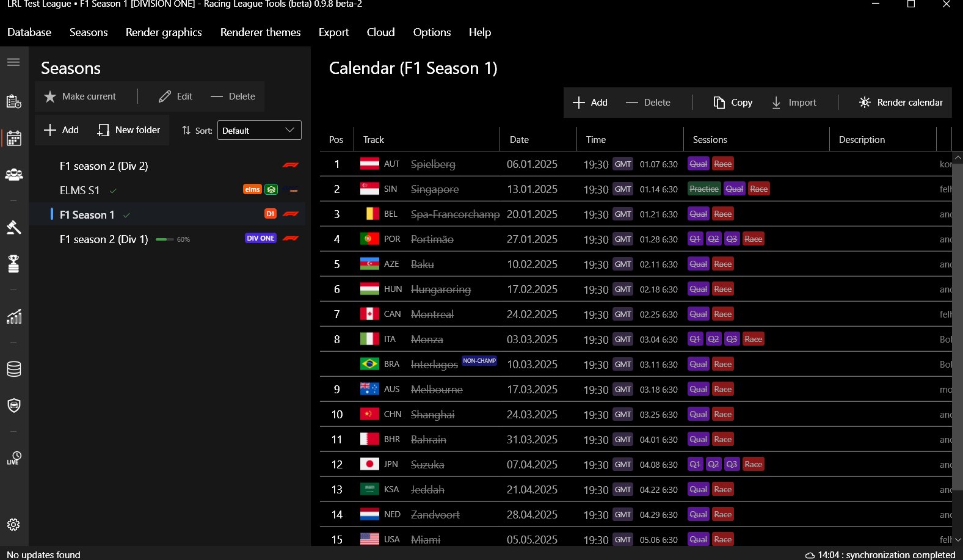
Task: Open the gavel penalties sidebar icon
Action: pyautogui.click(x=13, y=227)
